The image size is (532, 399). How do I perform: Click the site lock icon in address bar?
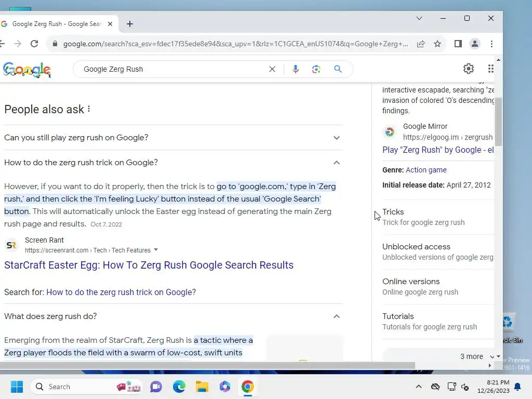(x=55, y=44)
